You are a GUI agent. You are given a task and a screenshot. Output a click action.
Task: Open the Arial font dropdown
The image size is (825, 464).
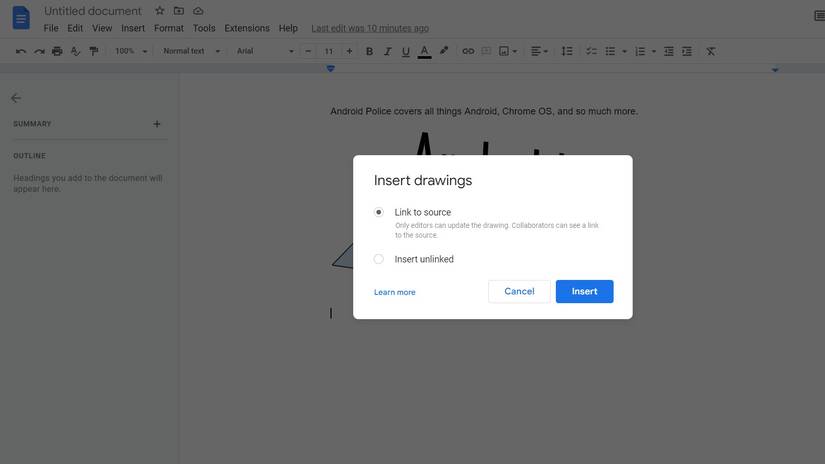pyautogui.click(x=265, y=51)
